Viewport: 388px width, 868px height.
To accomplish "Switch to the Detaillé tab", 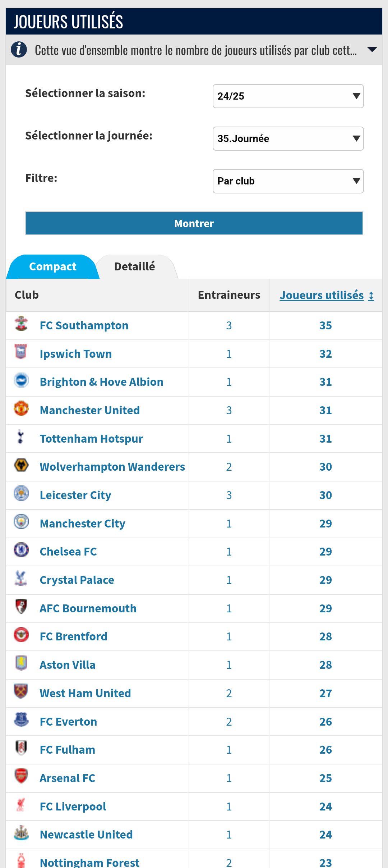I will click(x=135, y=266).
